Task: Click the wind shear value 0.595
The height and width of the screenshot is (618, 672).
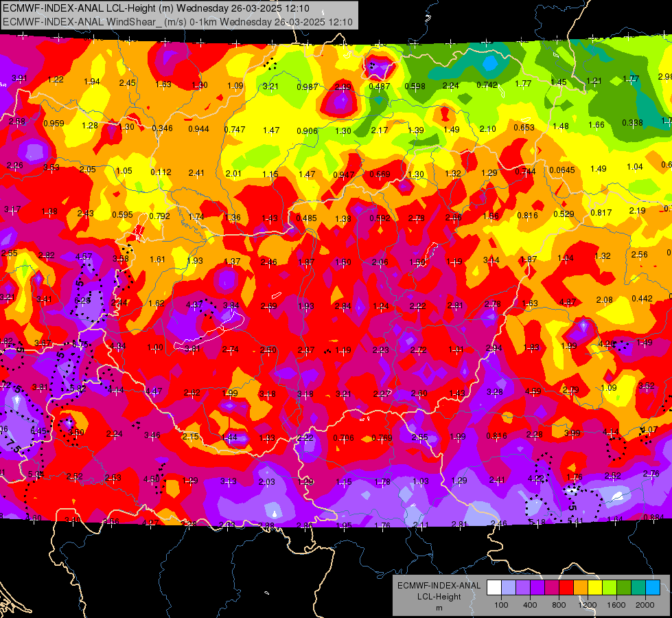Action: coord(122,214)
